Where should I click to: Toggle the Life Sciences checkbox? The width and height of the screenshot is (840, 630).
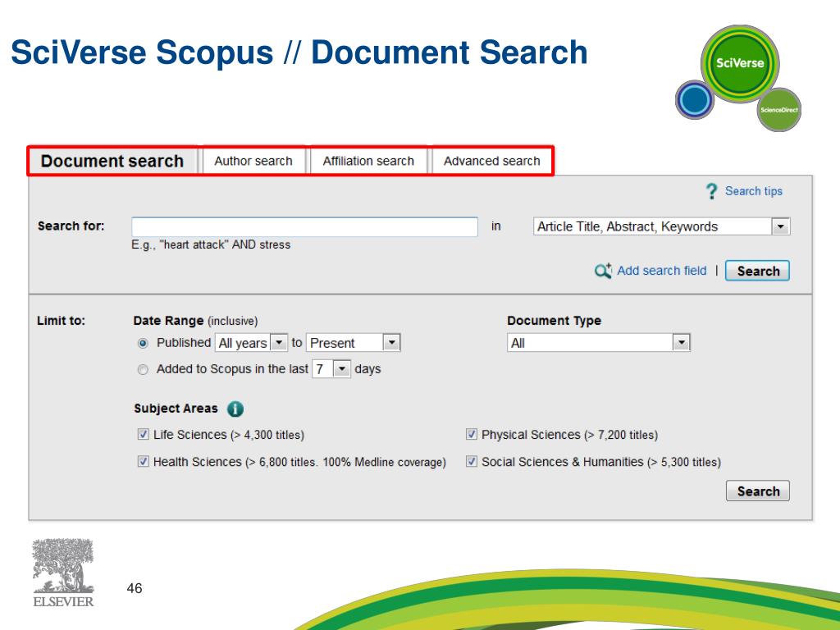point(143,434)
